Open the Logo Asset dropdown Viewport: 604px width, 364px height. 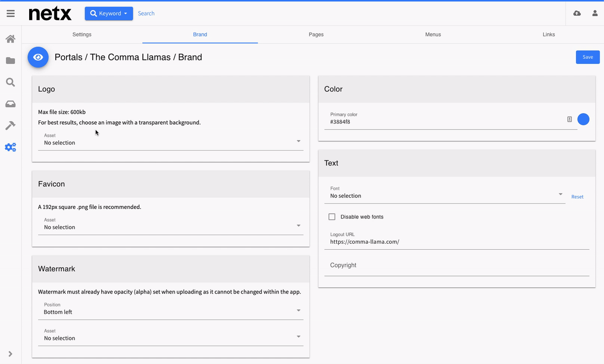click(x=171, y=140)
